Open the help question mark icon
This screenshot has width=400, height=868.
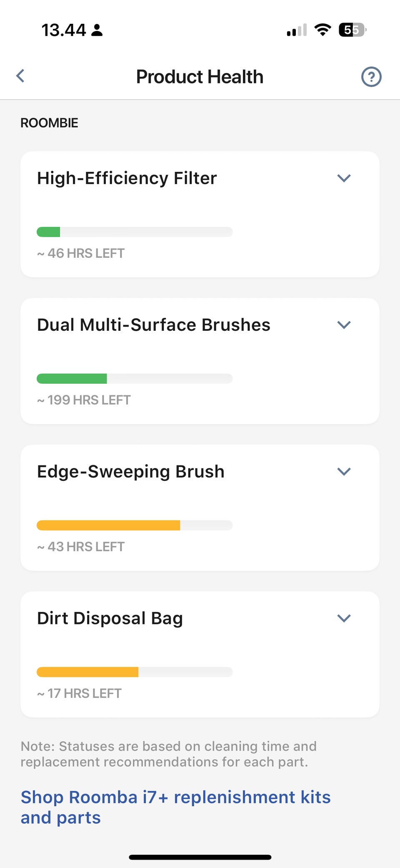(x=371, y=77)
